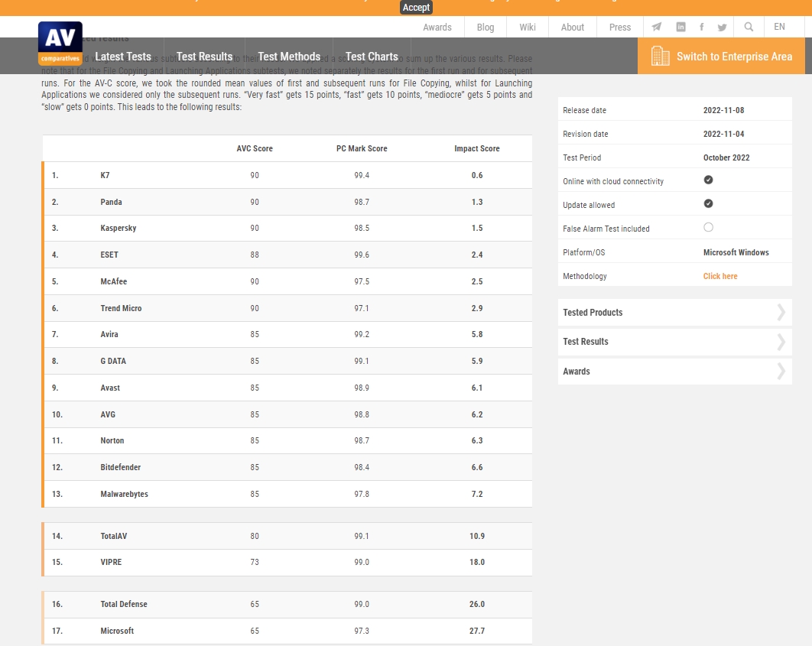Screen dimensions: 812x646
Task: Open the Test Charts menu
Action: (x=372, y=57)
